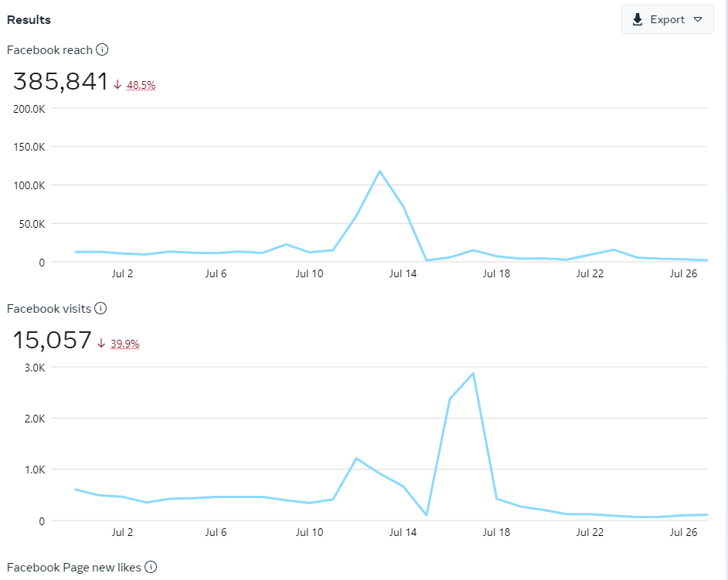Select the reach chart peak near Jul 13
Screen dimensions: 728x580
point(379,171)
